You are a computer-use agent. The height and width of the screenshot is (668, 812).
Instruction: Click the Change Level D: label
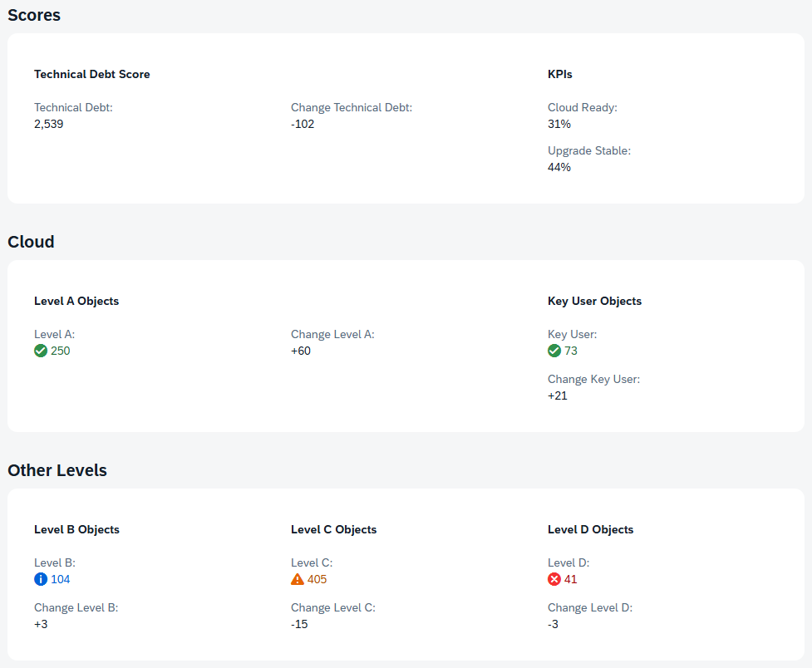[590, 608]
